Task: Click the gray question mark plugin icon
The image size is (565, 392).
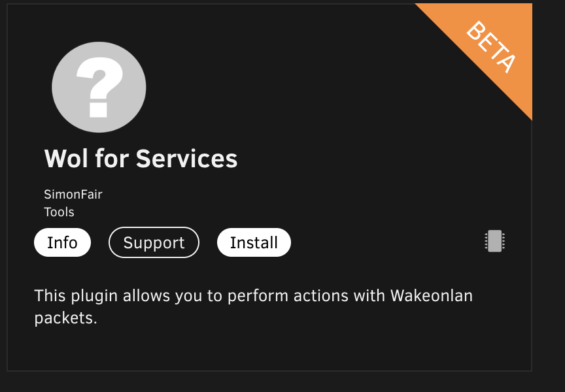Action: click(99, 87)
